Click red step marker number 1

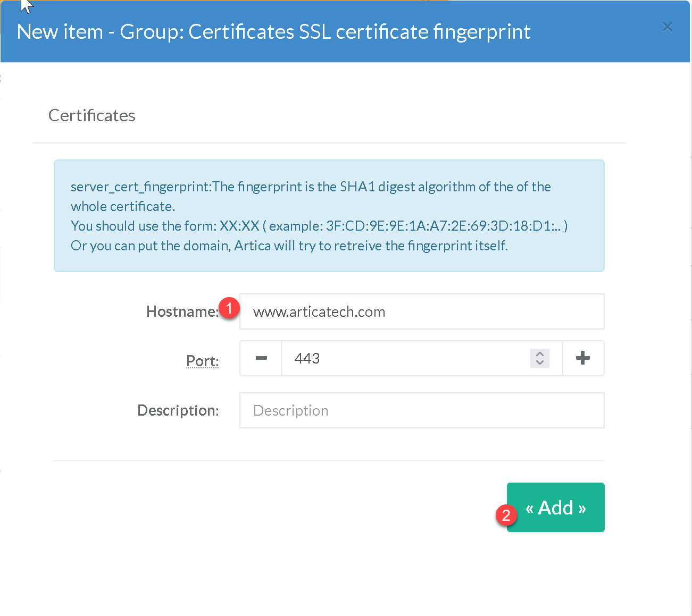(229, 309)
